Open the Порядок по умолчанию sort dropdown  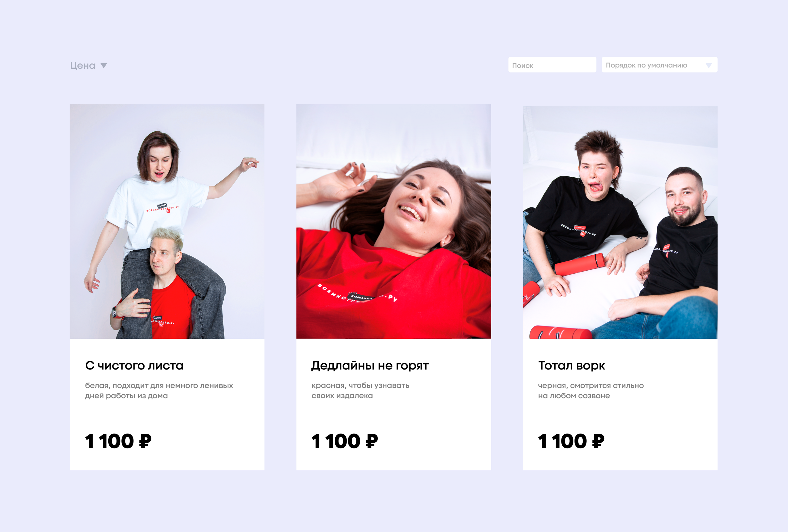click(659, 65)
